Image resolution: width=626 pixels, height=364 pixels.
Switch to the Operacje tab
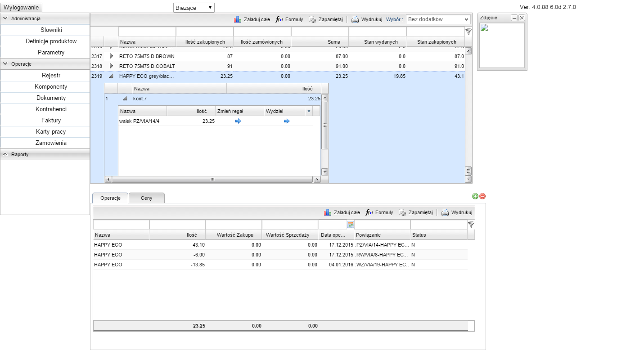pyautogui.click(x=110, y=198)
